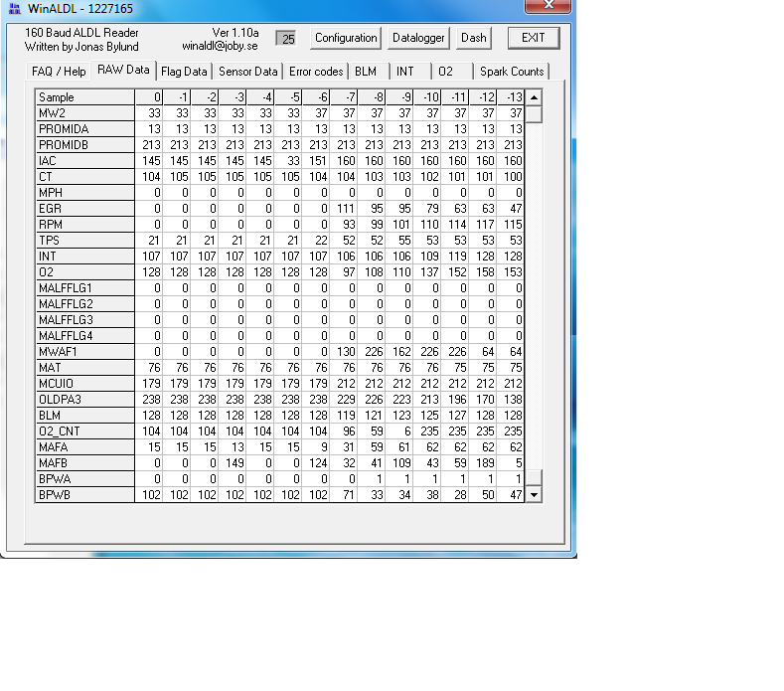Open the Datalogger button
784x691 pixels.
coord(419,38)
